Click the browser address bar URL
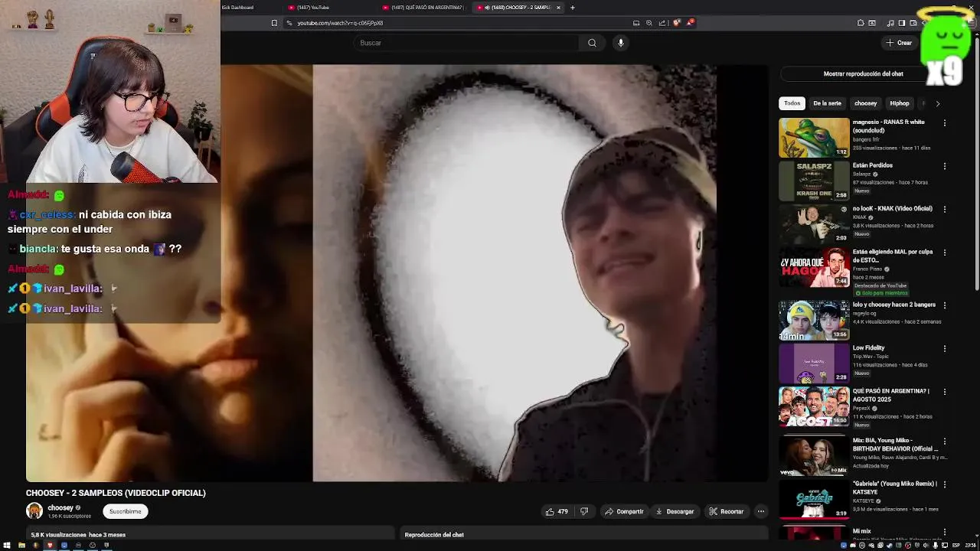The image size is (980, 551). (340, 23)
